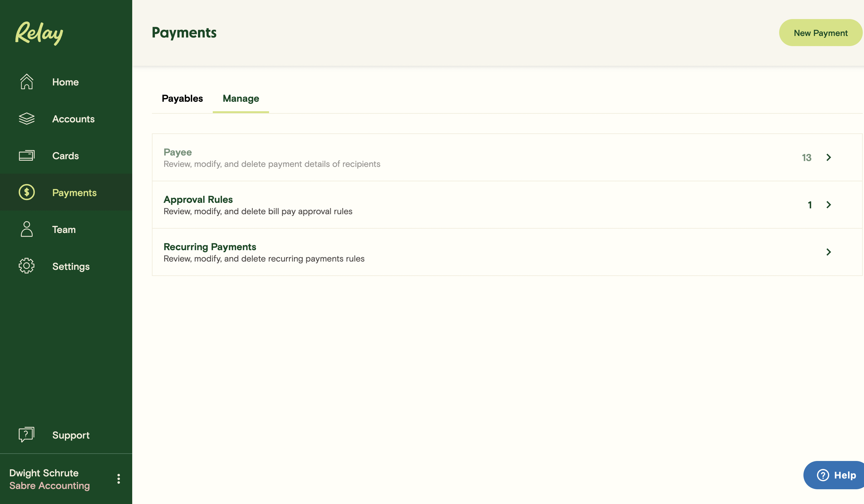Screen dimensions: 864x504
Task: Switch to the Payables tab
Action: [182, 98]
